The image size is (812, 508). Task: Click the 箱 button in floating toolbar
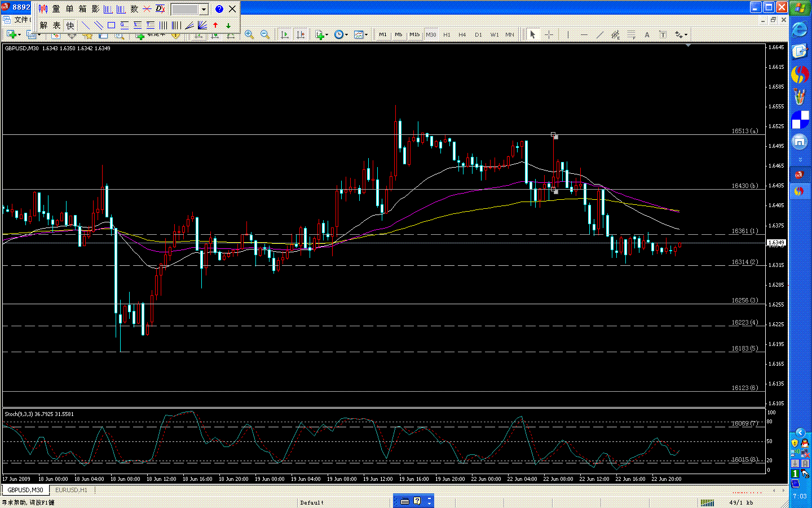pyautogui.click(x=82, y=9)
